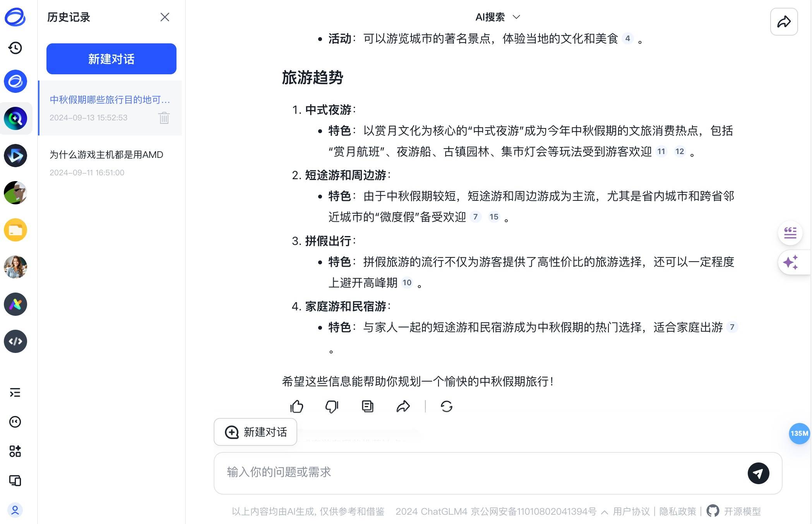Viewport: 812px width, 524px height.
Task: Regenerate the answer with the refresh icon
Action: click(446, 406)
